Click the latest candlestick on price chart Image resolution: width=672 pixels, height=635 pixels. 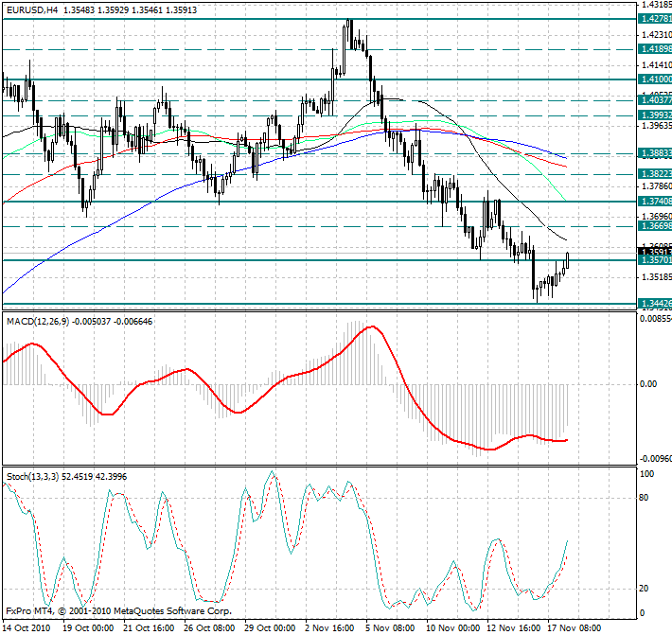click(x=568, y=258)
